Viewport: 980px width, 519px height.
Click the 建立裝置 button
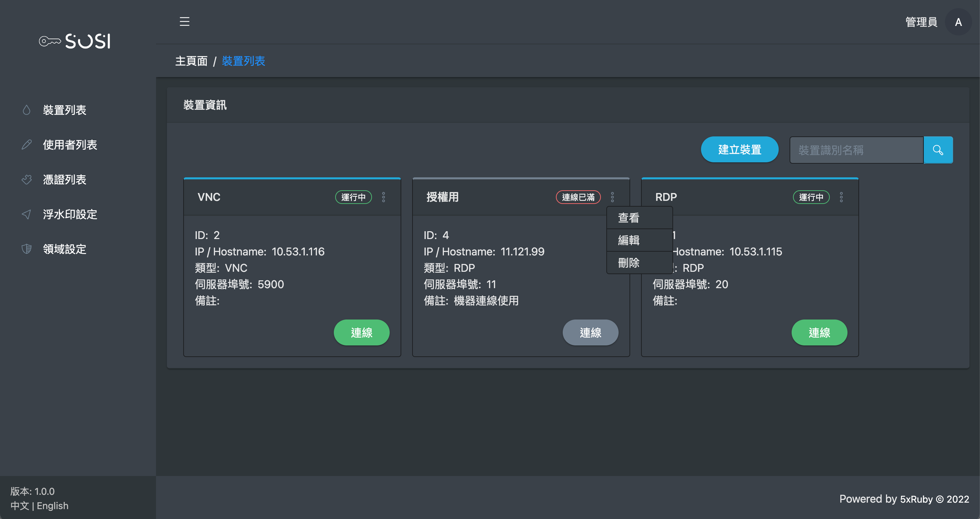(739, 150)
